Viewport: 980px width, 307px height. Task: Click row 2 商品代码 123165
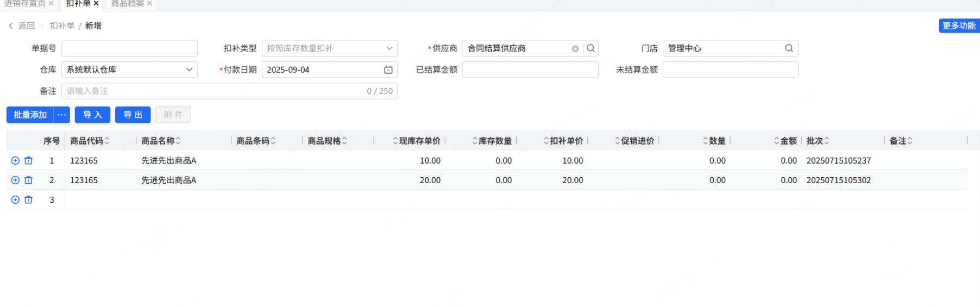pyautogui.click(x=84, y=180)
